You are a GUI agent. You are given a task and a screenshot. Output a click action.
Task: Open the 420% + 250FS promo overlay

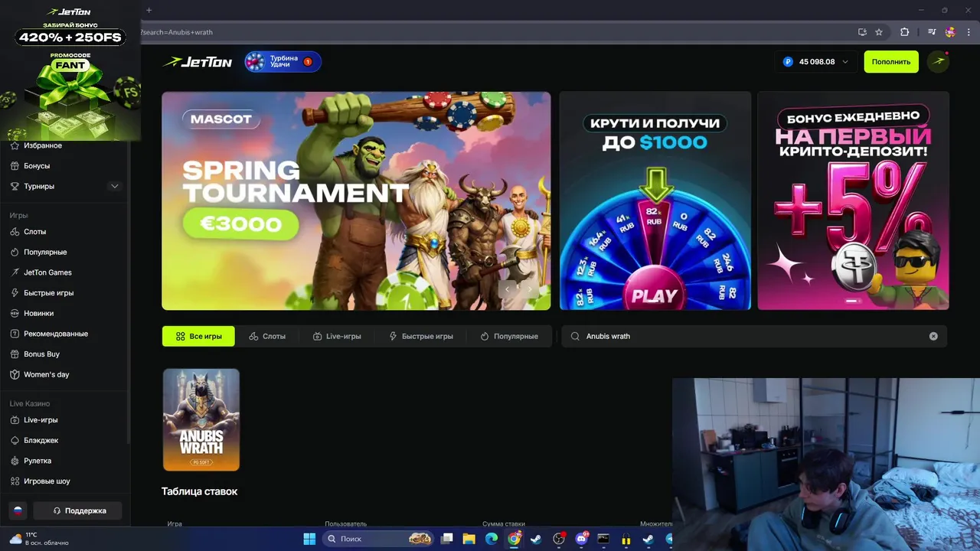tap(70, 70)
